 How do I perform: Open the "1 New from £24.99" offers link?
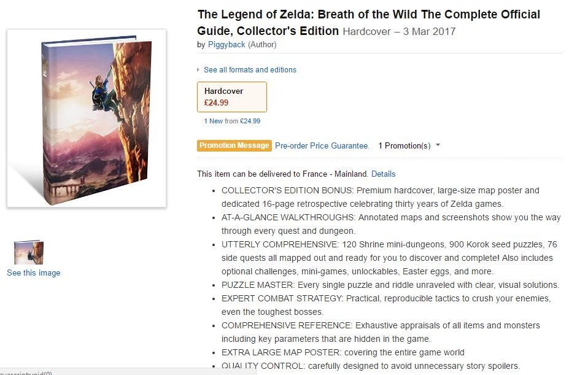tap(232, 121)
